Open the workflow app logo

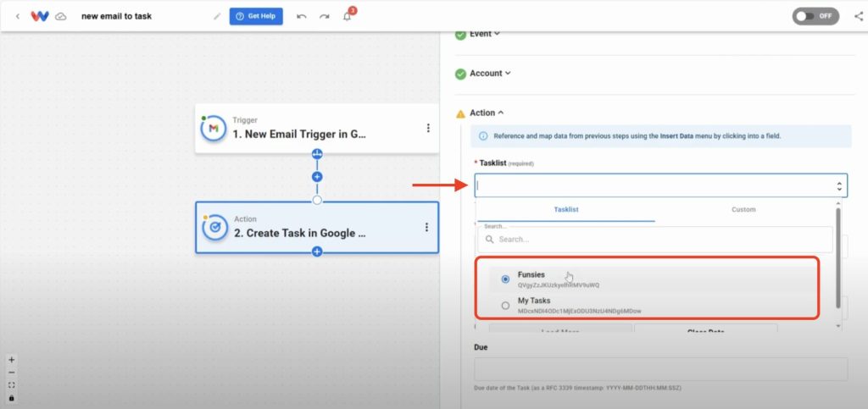pyautogui.click(x=40, y=16)
